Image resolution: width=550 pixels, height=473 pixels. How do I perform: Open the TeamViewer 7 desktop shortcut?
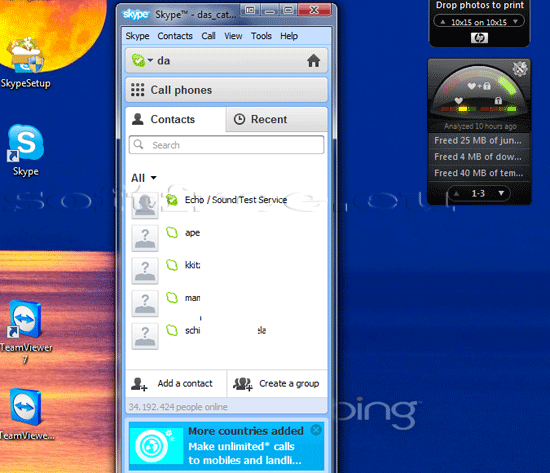click(26, 332)
